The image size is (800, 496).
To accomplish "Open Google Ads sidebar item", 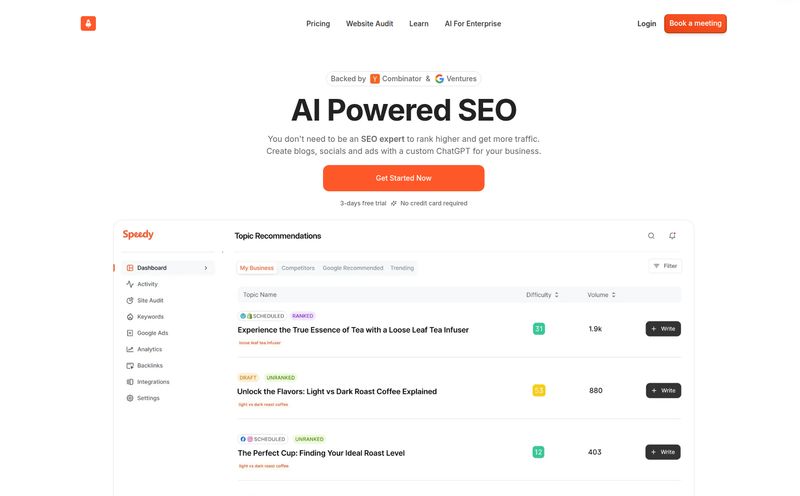I will tap(147, 333).
